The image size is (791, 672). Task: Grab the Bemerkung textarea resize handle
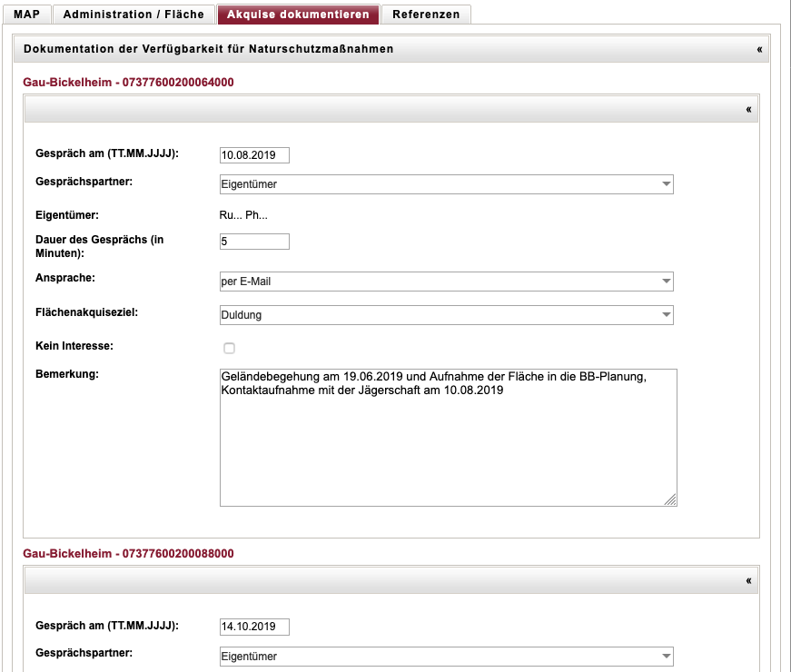tap(670, 499)
